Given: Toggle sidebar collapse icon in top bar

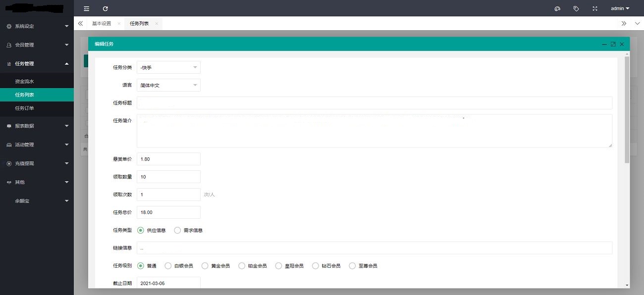Looking at the screenshot, I should [87, 8].
